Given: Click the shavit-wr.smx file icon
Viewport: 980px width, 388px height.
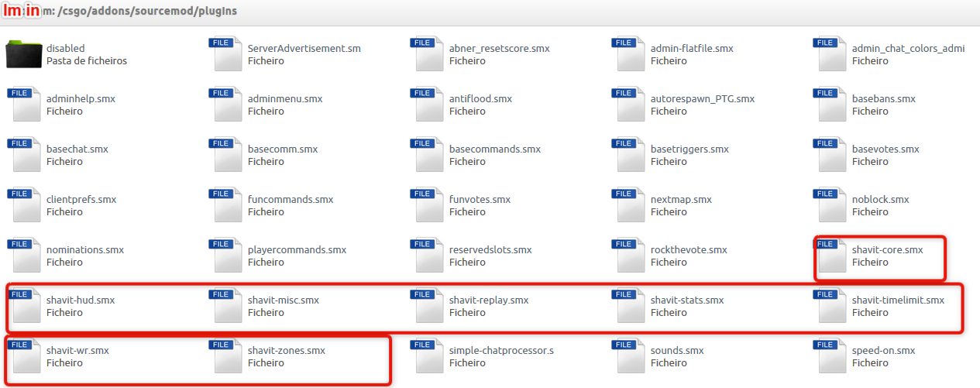Looking at the screenshot, I should coord(24,356).
